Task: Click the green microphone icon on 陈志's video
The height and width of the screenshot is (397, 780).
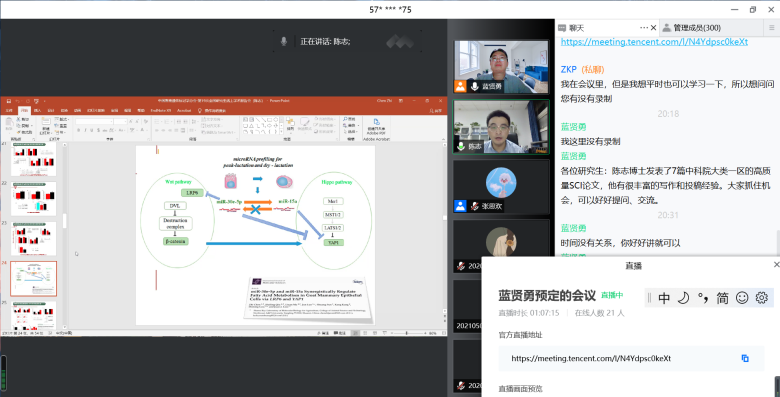Action: [x=462, y=147]
